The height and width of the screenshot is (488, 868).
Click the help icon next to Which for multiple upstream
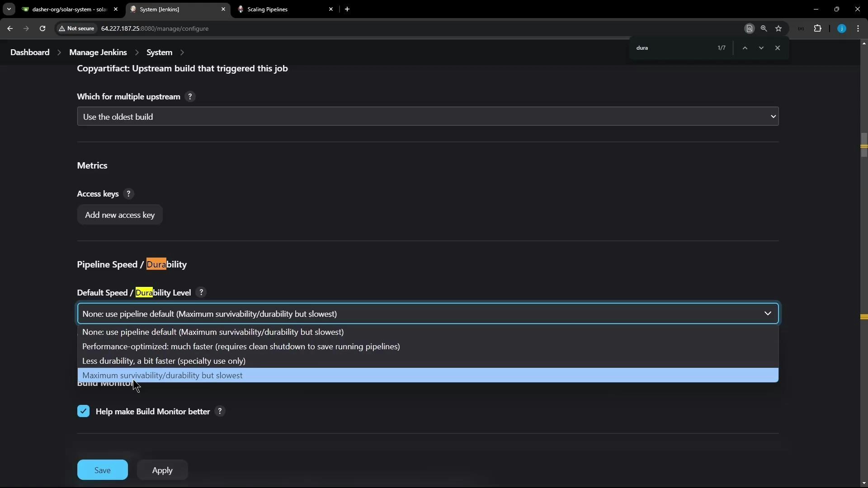(190, 97)
